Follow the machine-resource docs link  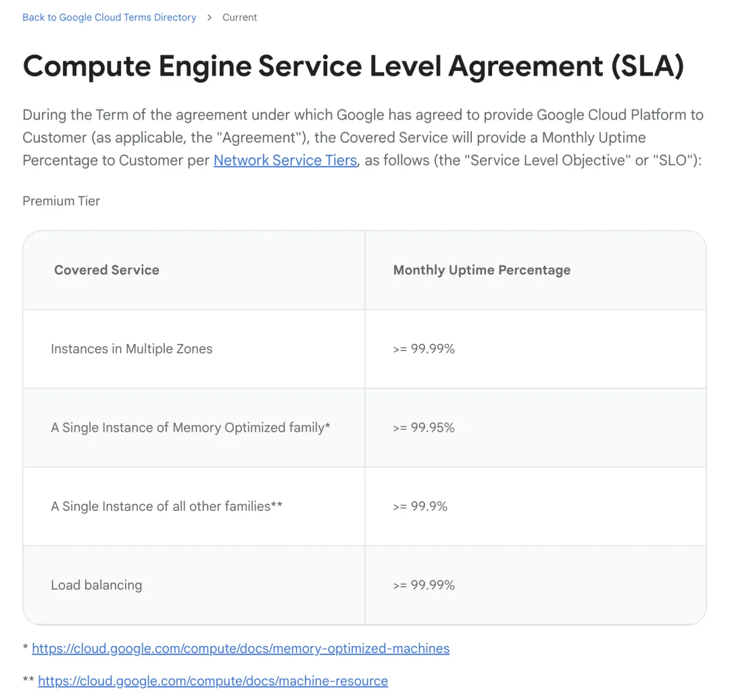pos(213,681)
